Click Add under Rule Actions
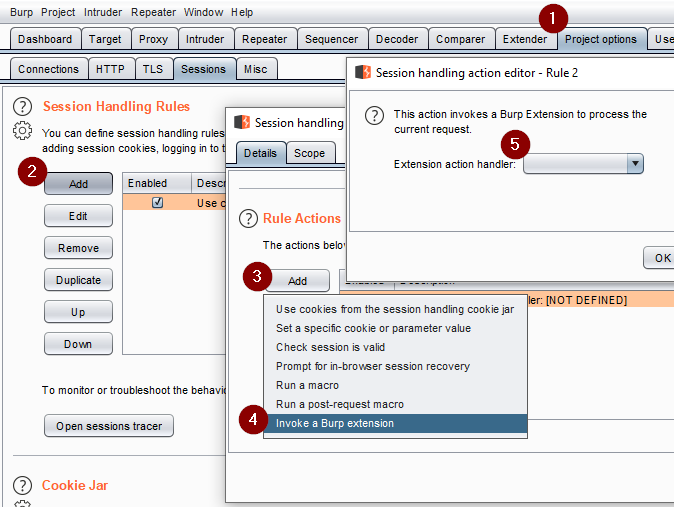The image size is (674, 507). (x=297, y=281)
